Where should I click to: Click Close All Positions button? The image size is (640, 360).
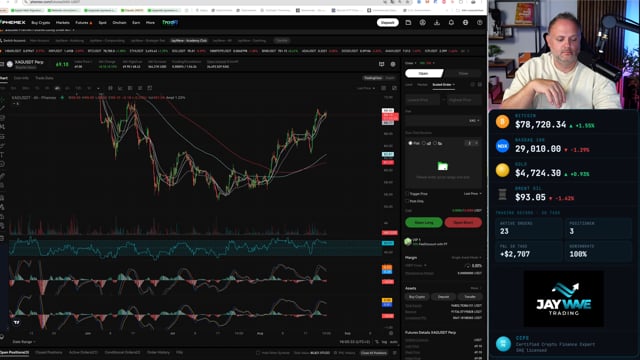pyautogui.click(x=373, y=353)
